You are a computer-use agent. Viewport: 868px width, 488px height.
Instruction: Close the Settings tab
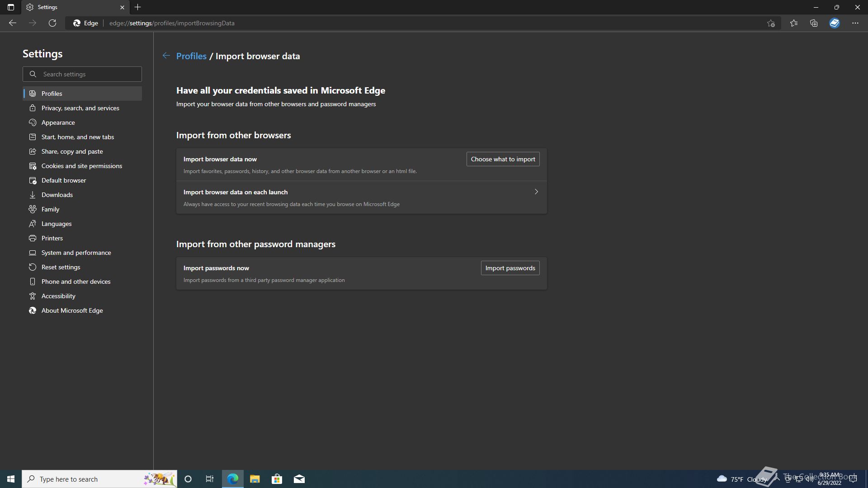[x=122, y=7]
